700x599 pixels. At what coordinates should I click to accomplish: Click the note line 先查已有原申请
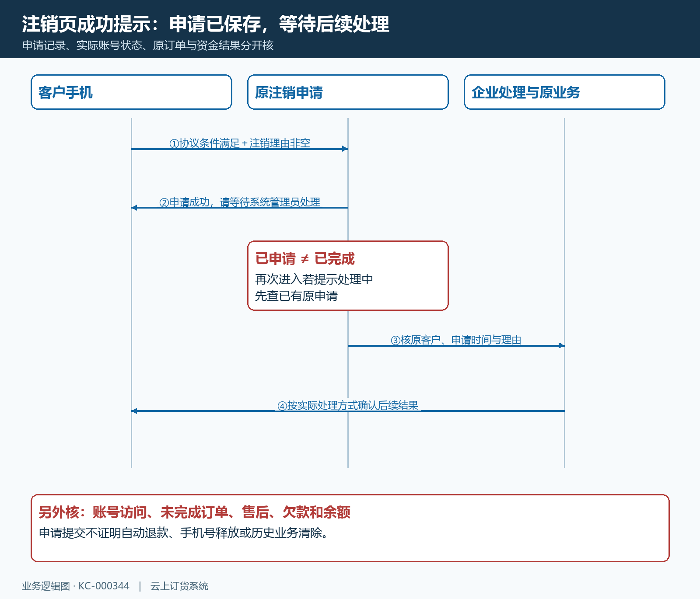(x=296, y=296)
